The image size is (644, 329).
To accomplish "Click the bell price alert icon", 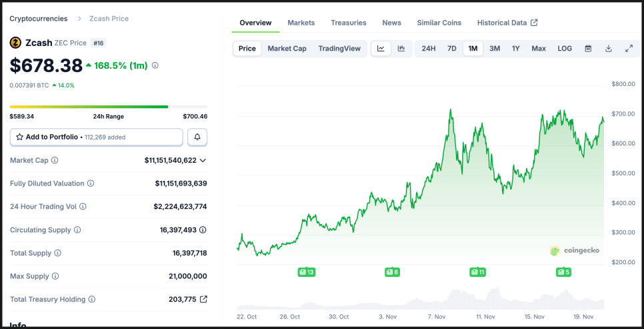I will pos(197,137).
